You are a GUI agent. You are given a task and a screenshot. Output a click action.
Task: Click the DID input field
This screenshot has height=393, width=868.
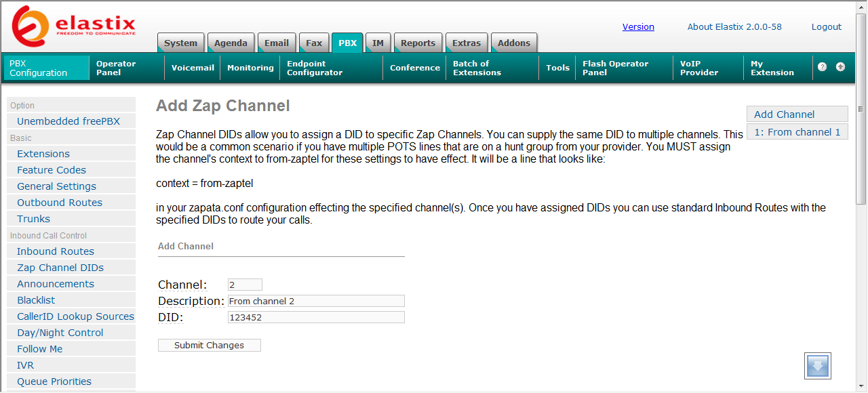click(x=316, y=317)
